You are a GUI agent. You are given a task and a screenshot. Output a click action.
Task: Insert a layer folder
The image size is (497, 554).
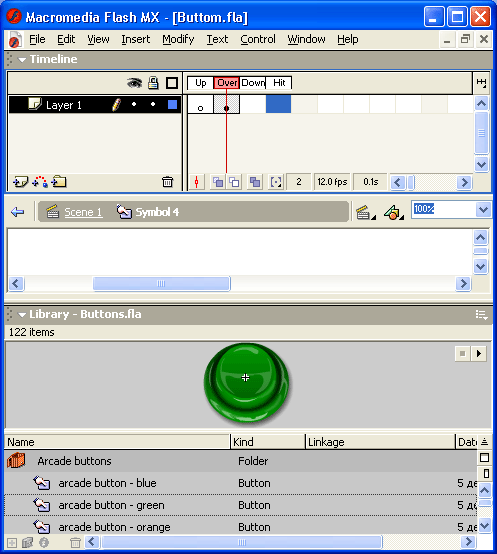pyautogui.click(x=59, y=182)
